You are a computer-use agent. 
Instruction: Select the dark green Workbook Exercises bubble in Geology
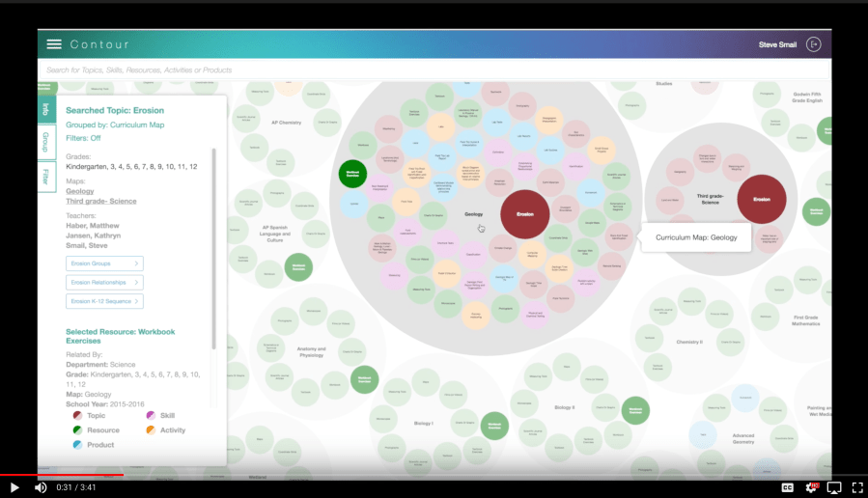coord(352,174)
